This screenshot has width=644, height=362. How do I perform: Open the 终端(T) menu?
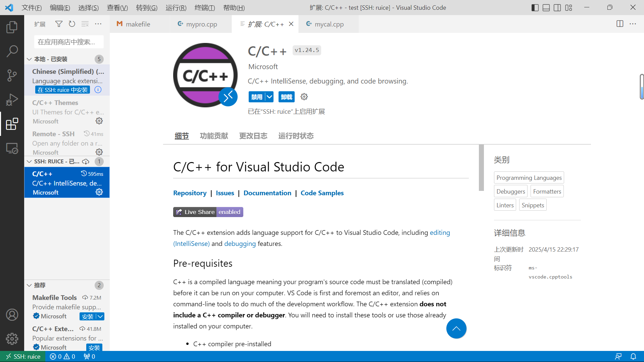(205, 7)
